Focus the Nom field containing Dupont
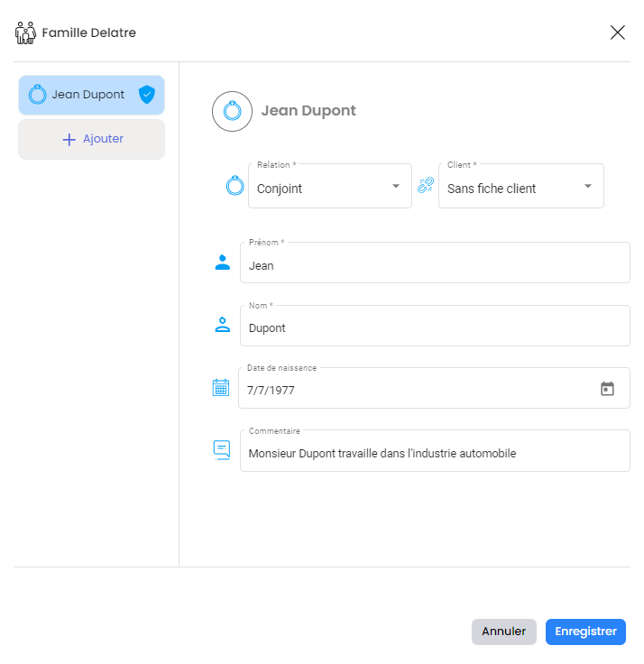Image resolution: width=644 pixels, height=664 pixels. click(x=435, y=326)
